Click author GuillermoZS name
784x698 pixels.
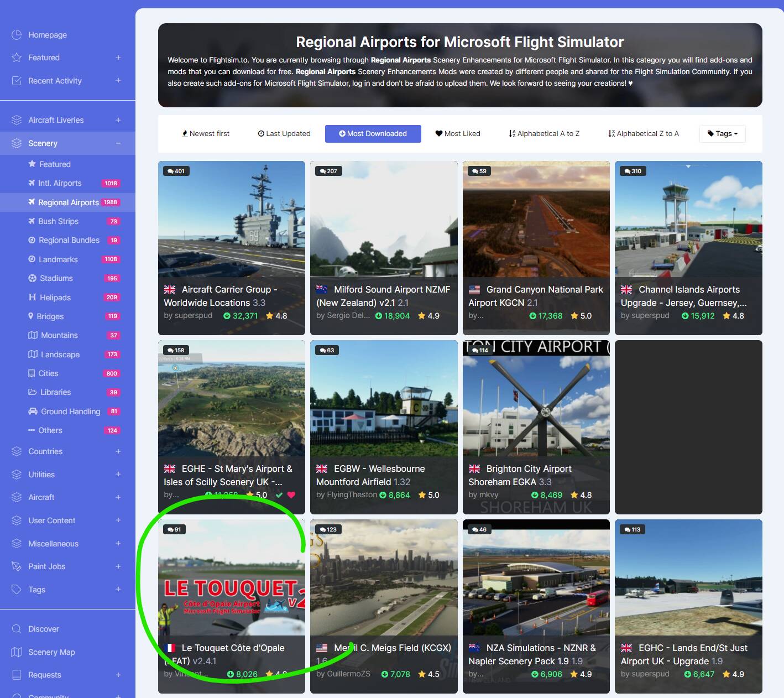click(x=348, y=674)
